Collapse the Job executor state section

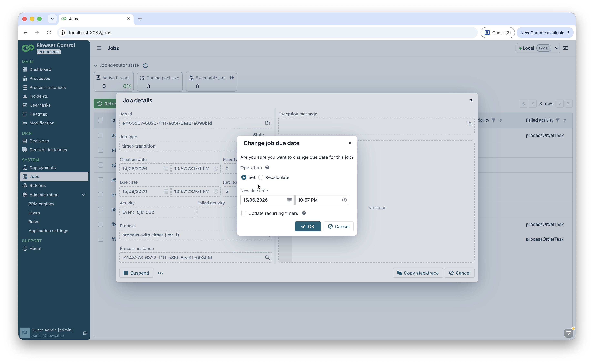click(x=95, y=66)
